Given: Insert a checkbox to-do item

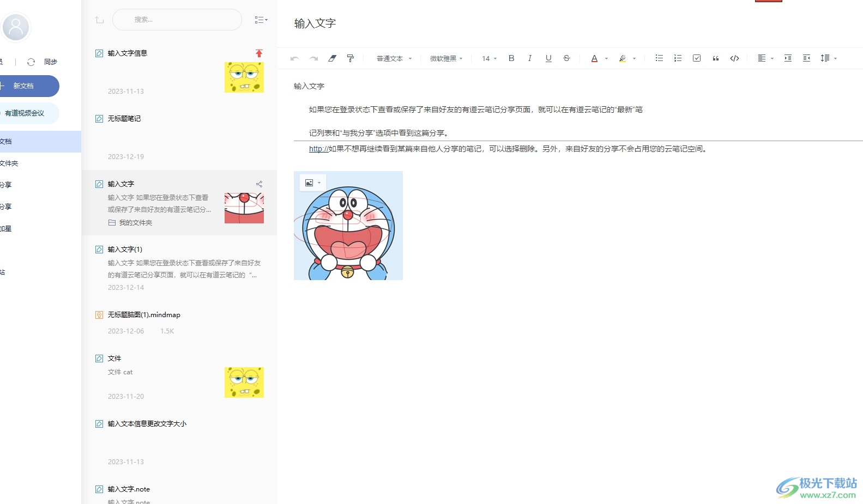Looking at the screenshot, I should (x=697, y=58).
